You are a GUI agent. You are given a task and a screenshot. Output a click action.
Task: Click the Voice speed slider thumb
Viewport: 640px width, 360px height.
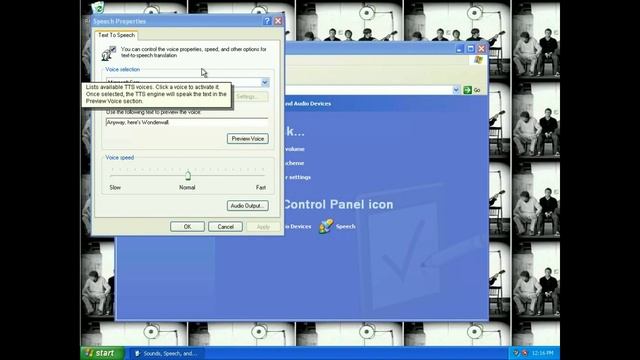188,176
